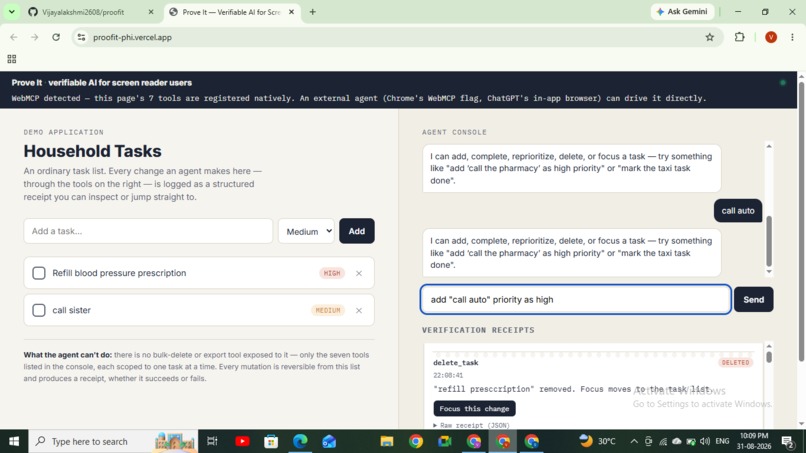The height and width of the screenshot is (453, 806).
Task: Click the agent console message input
Action: (x=576, y=299)
